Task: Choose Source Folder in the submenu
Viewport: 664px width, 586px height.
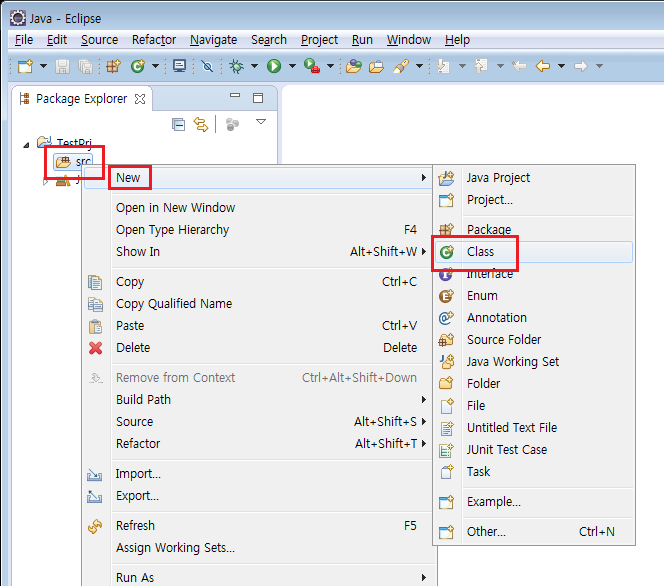Action: click(534, 340)
